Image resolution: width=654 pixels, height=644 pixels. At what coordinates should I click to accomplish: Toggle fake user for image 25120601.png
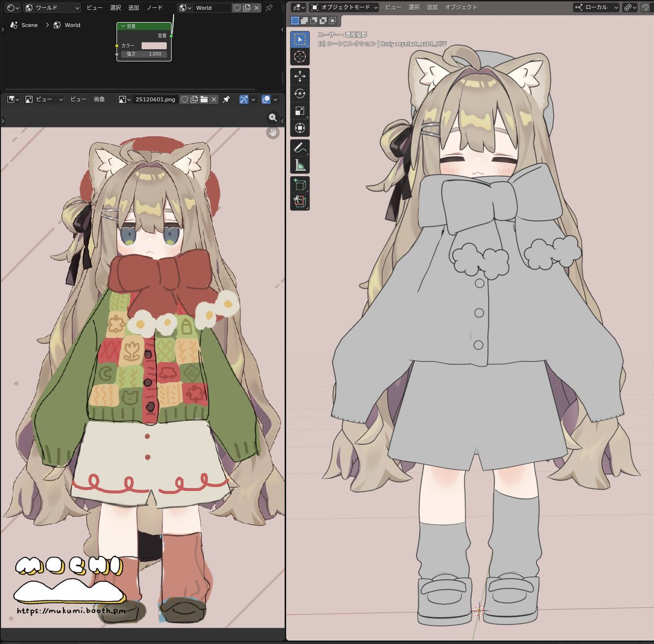[x=185, y=99]
